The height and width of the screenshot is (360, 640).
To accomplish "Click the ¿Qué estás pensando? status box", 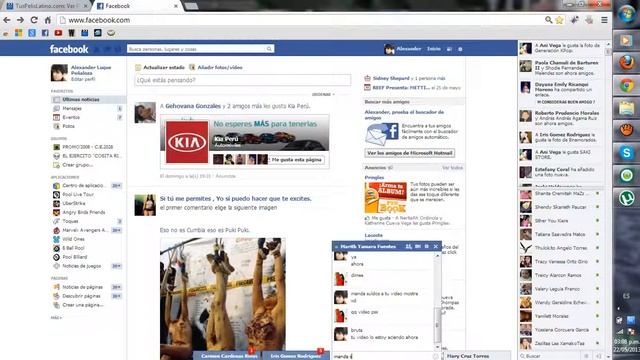I will click(242, 80).
